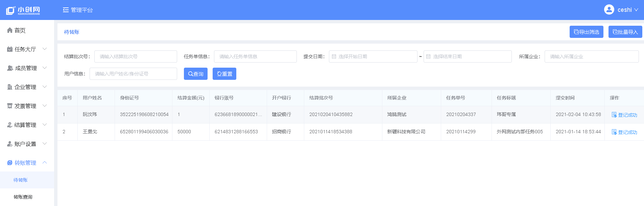Viewport: 644px width, 206px height.
Task: Click the calendar icon in end date field
Action: click(428, 56)
